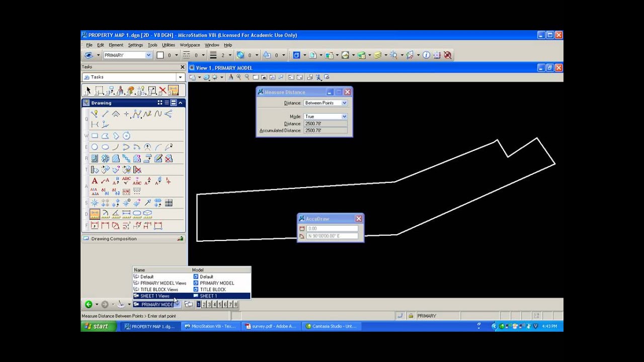Open the Utilities menu
This screenshot has width=644, height=362.
(169, 45)
